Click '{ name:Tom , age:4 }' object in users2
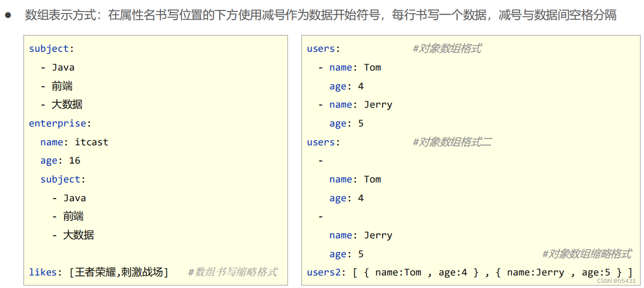 [421, 272]
